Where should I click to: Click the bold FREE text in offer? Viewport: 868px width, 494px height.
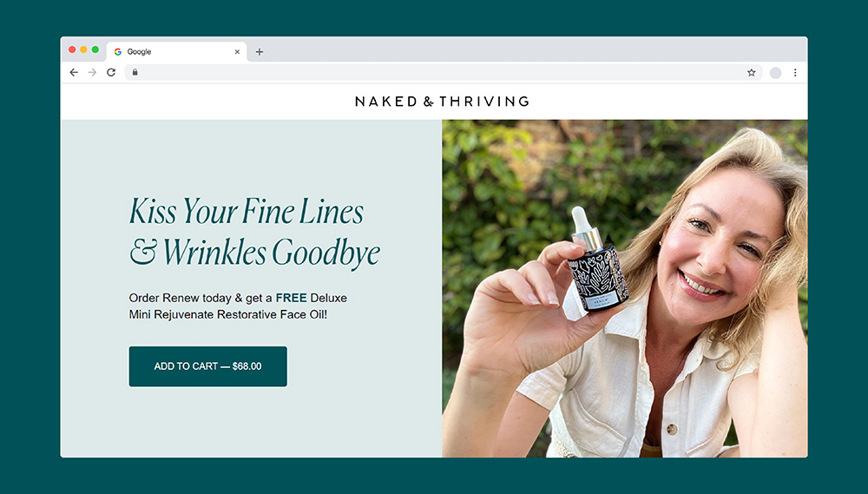(291, 298)
